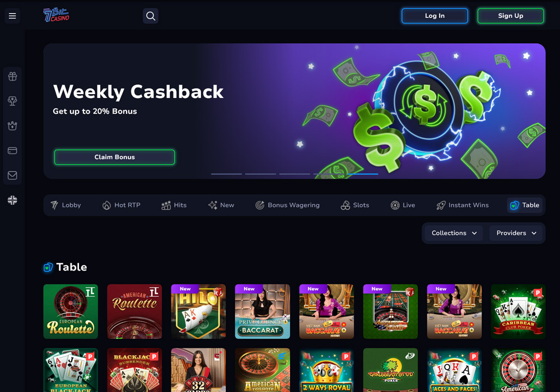Open the European Roulette game thumbnail

click(71, 311)
